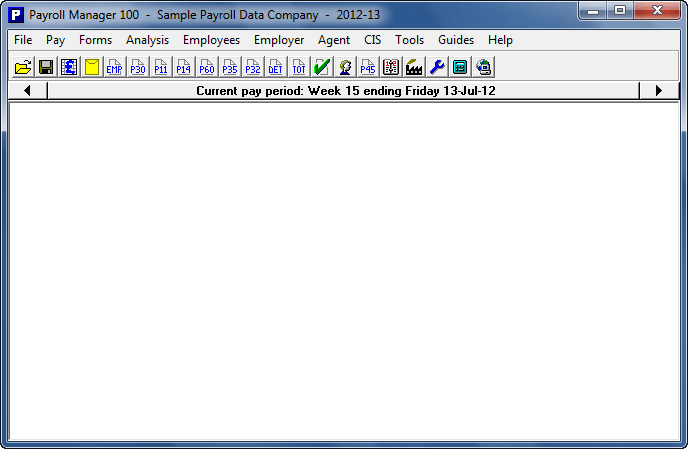Click the Current pay period Week 15 bar
Screen dimensions: 688x449
click(344, 91)
